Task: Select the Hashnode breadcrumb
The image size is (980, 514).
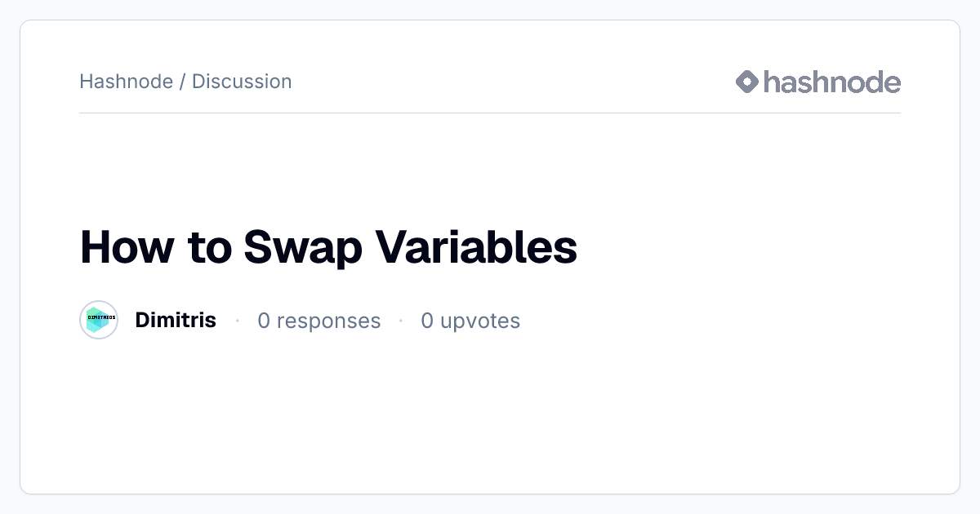Action: 127,82
